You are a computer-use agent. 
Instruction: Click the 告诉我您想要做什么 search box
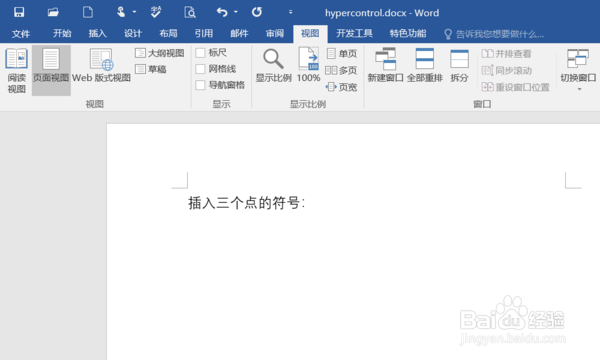pos(494,34)
